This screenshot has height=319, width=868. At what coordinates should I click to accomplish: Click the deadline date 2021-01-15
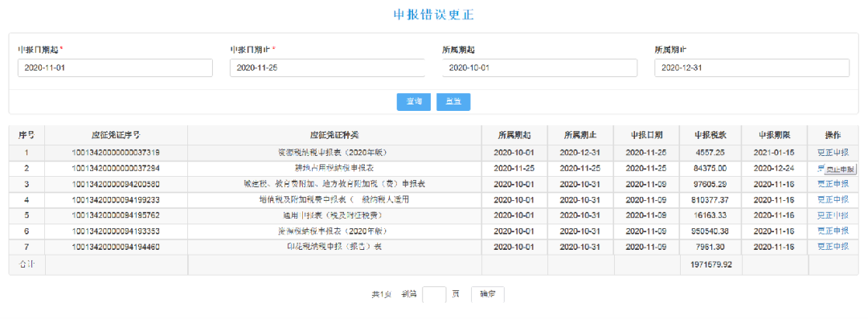(775, 153)
